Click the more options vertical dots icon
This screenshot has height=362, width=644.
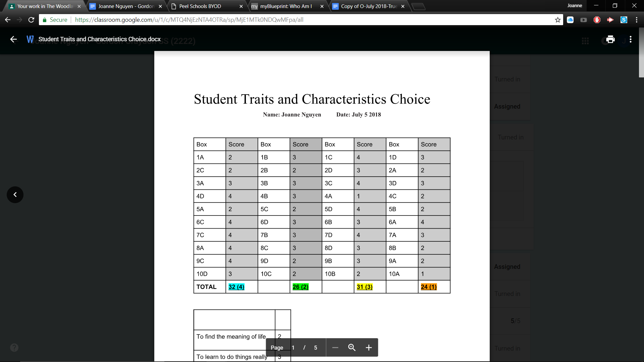[x=631, y=39]
